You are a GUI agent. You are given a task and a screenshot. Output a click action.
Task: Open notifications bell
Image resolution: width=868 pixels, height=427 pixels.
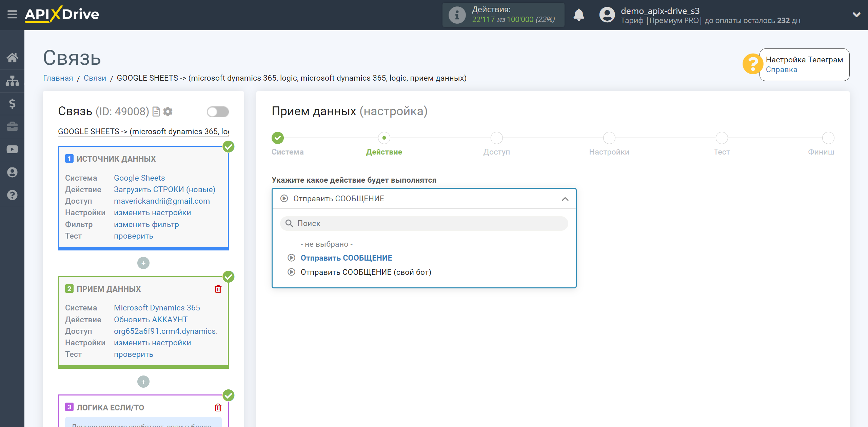[x=579, y=15]
